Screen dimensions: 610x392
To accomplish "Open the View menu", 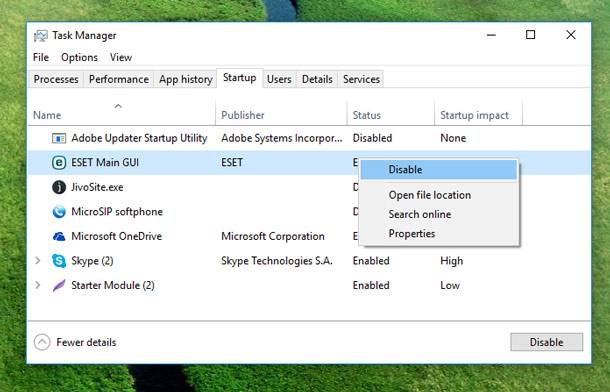I will coord(121,58).
